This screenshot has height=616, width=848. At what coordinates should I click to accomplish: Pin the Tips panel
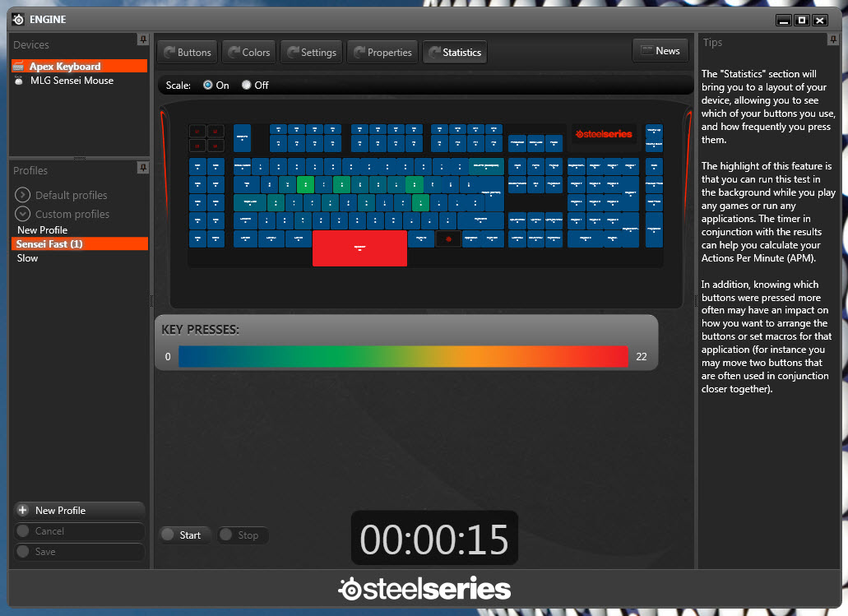[x=833, y=39]
